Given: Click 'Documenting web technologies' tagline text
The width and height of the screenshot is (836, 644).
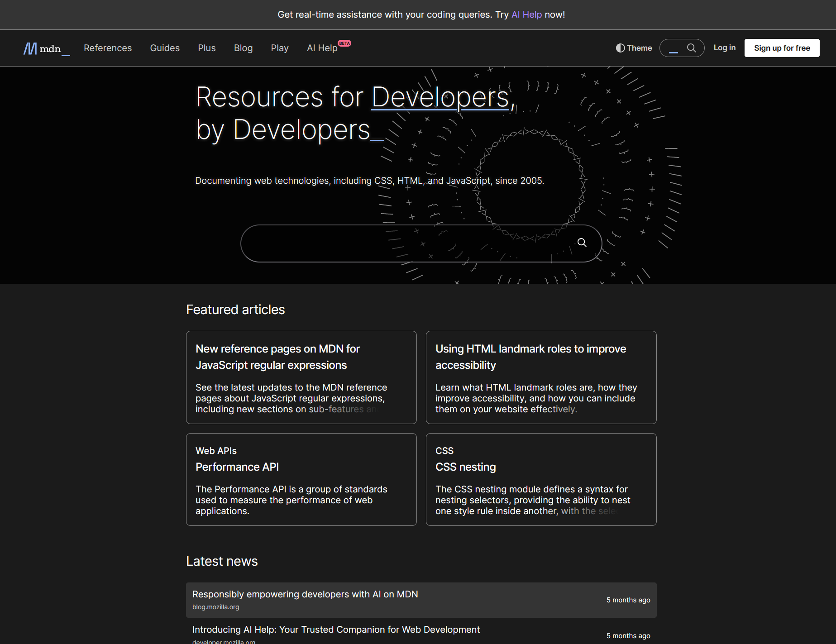Looking at the screenshot, I should tap(369, 181).
